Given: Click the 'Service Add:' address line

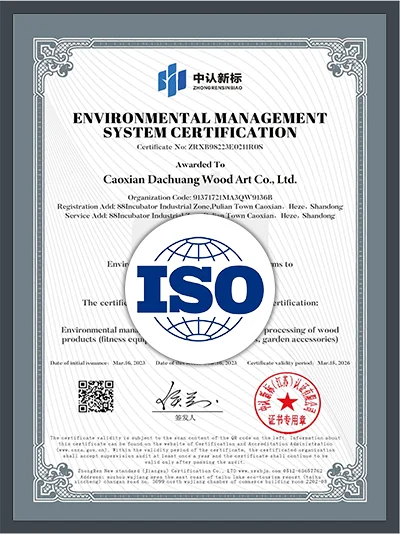Looking at the screenshot, I should point(200,216).
